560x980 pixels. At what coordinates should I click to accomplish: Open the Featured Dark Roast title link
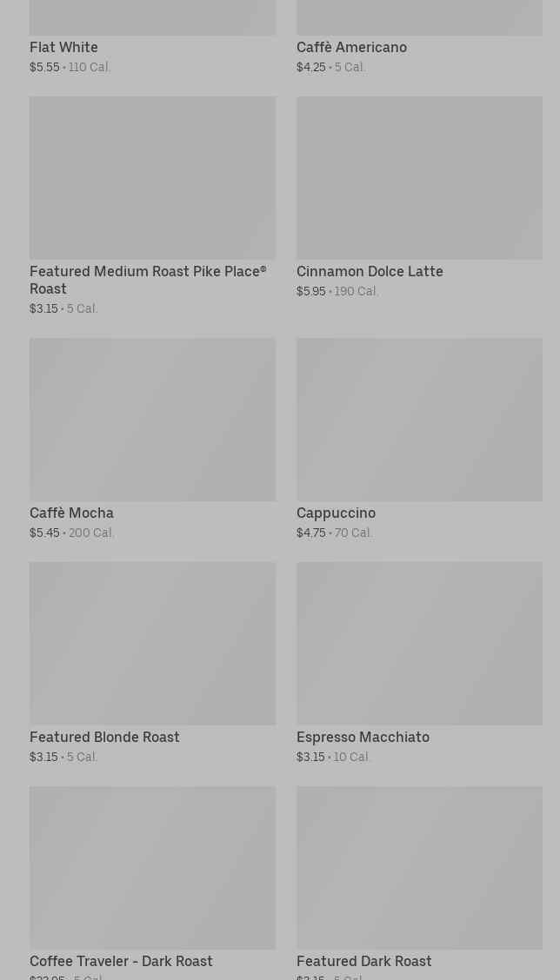363,962
